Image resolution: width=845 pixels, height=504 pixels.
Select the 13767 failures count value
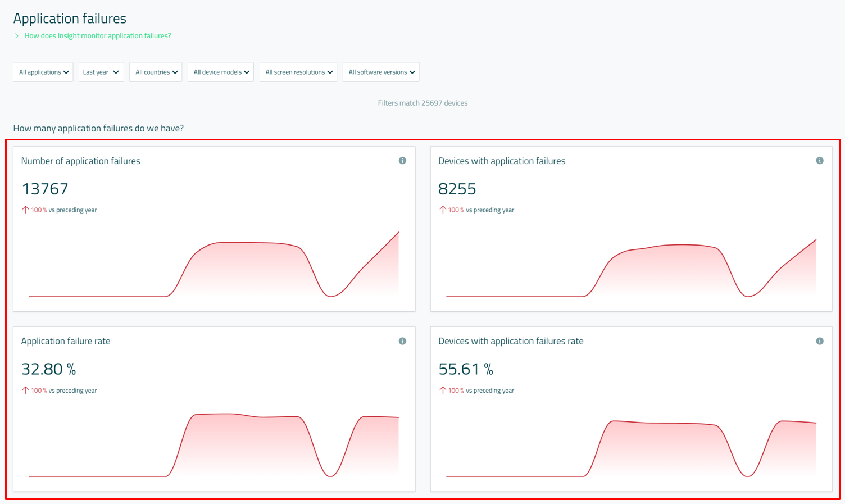(x=45, y=189)
